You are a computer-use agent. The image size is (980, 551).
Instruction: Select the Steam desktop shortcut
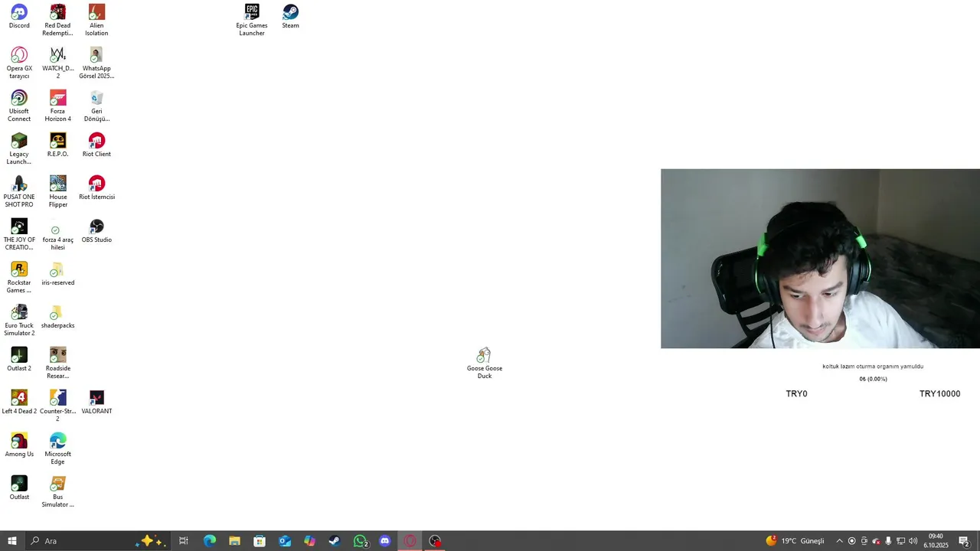(290, 17)
